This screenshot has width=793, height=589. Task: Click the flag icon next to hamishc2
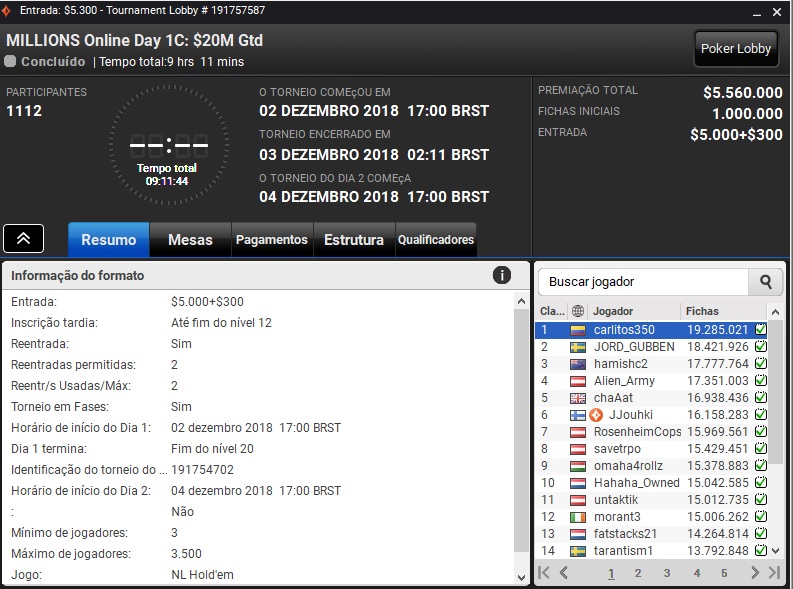(x=578, y=364)
